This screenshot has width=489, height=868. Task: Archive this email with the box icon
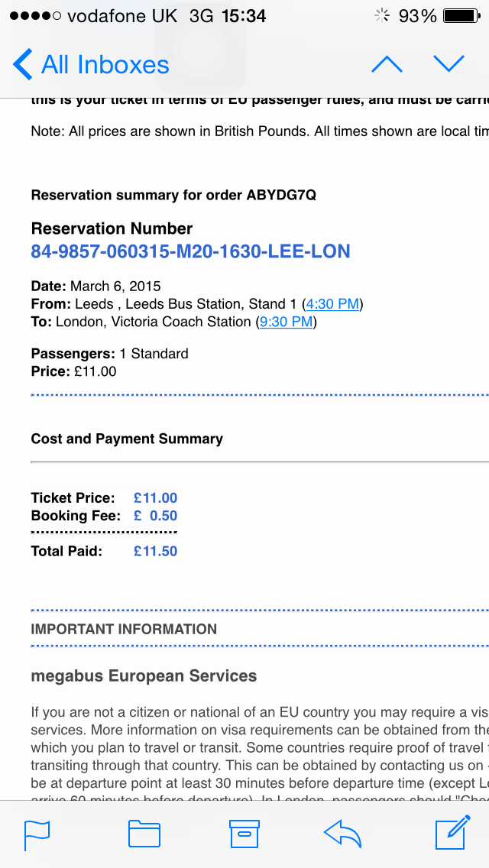(244, 834)
